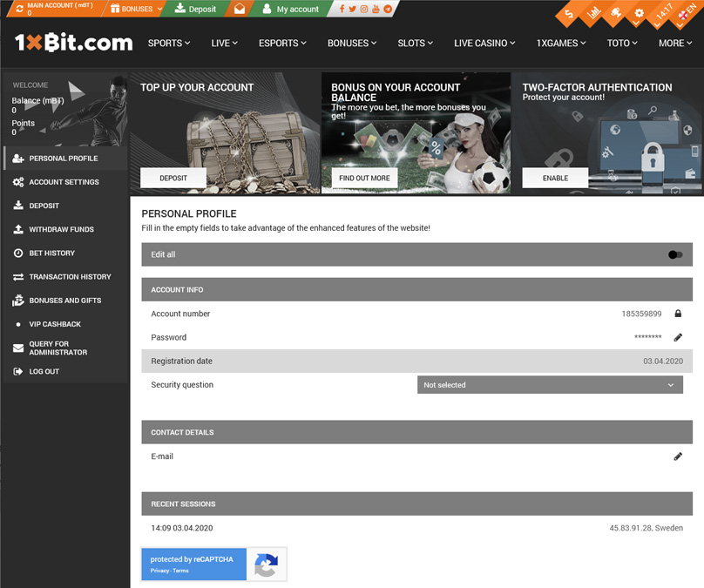704x588 pixels.
Task: Open Withdraw Funds in the sidebar
Action: (x=65, y=229)
